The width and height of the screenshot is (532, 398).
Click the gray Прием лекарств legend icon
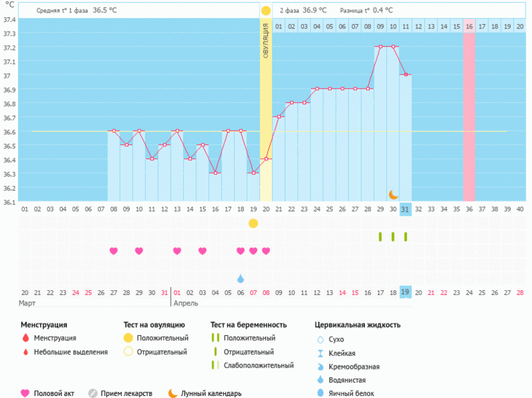[93, 393]
